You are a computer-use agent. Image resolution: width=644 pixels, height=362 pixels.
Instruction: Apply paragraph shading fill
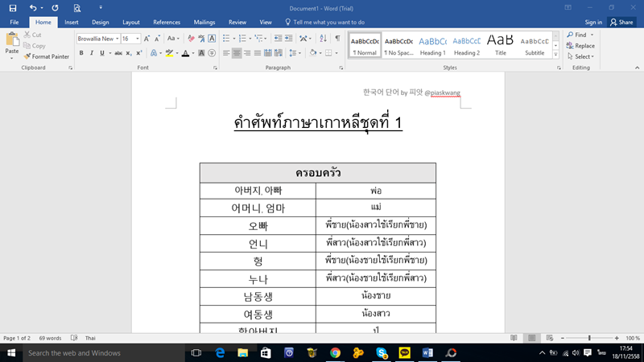tap(313, 53)
